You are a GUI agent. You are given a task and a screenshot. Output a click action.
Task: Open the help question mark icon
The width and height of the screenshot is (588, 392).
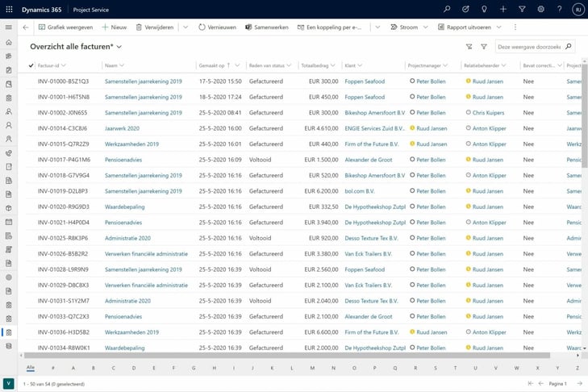[559, 9]
